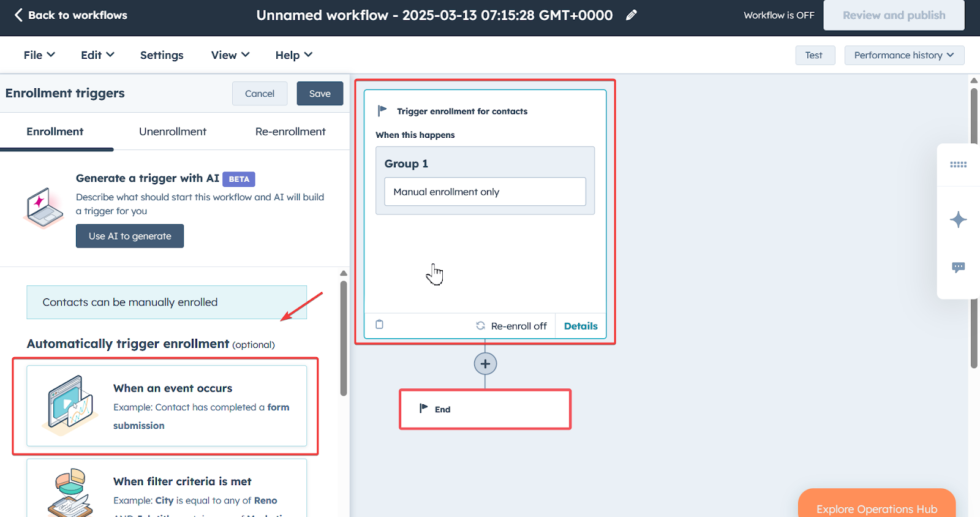The width and height of the screenshot is (980, 517).
Task: Open the Details link in trigger card
Action: pyautogui.click(x=581, y=326)
